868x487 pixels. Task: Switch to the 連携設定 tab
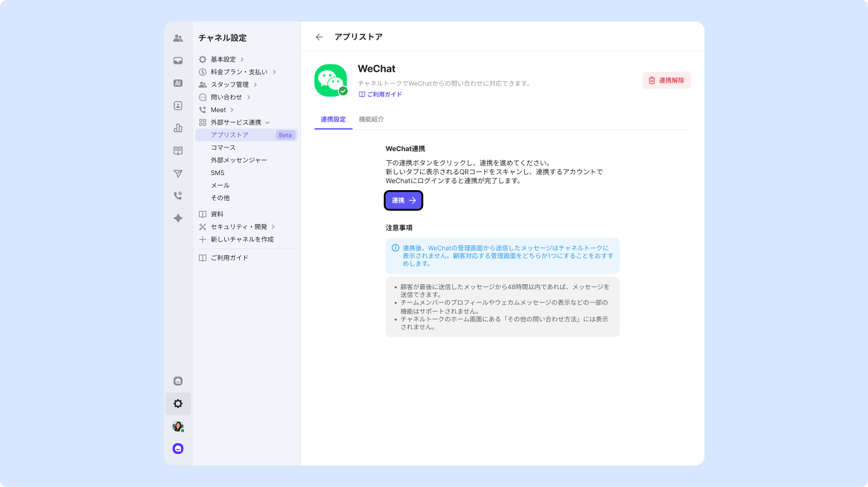pos(333,120)
